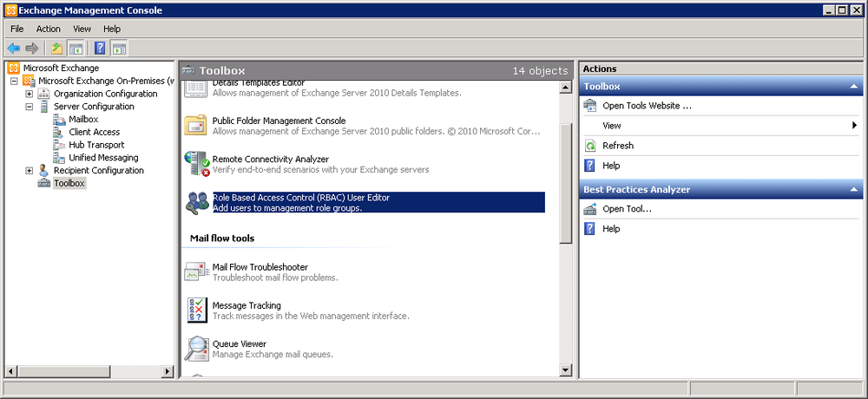Click the console tree scroll-left arrow
The image size is (868, 399).
(10, 370)
